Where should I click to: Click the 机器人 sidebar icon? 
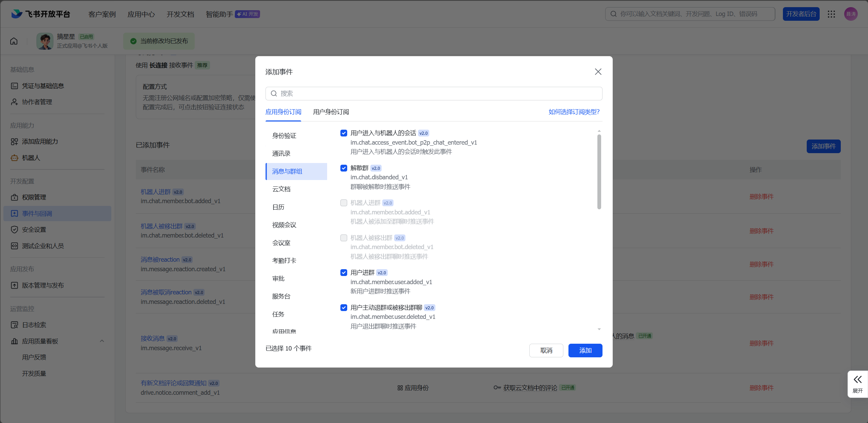(14, 158)
